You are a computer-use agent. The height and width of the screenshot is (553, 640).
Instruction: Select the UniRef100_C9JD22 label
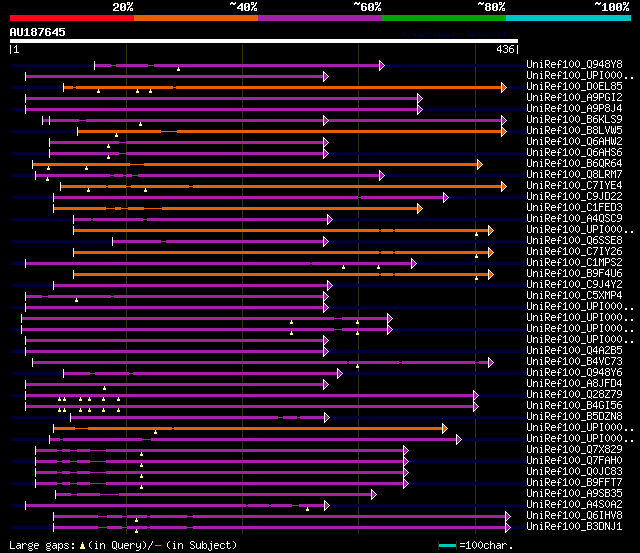574,197
